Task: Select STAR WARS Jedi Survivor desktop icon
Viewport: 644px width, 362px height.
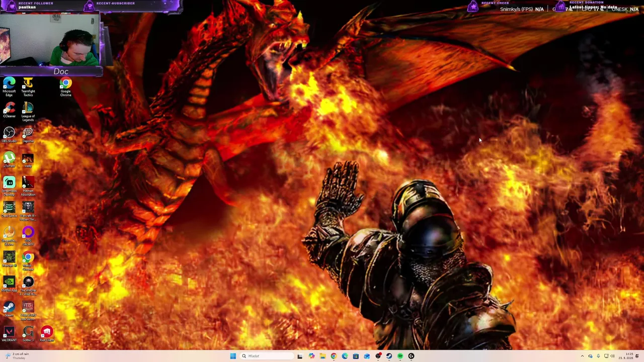Action: [28, 311]
